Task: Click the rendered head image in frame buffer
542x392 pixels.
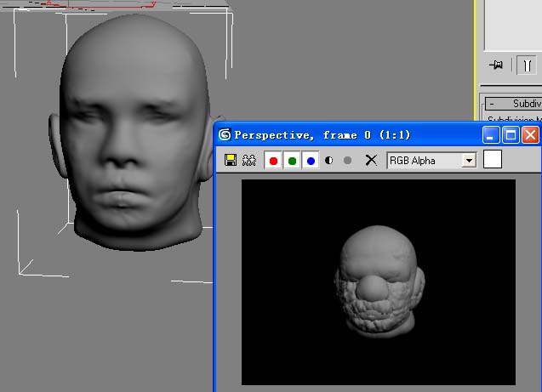Action: point(373,279)
